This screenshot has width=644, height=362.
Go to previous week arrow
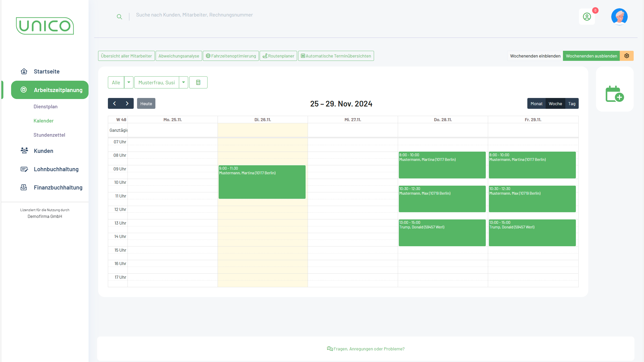click(x=114, y=104)
